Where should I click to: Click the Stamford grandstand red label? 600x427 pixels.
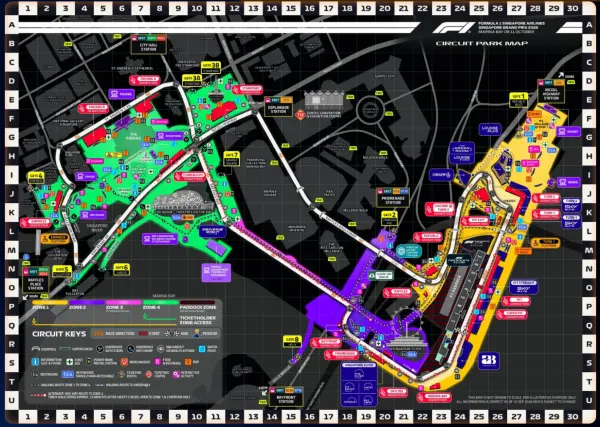[x=247, y=90]
